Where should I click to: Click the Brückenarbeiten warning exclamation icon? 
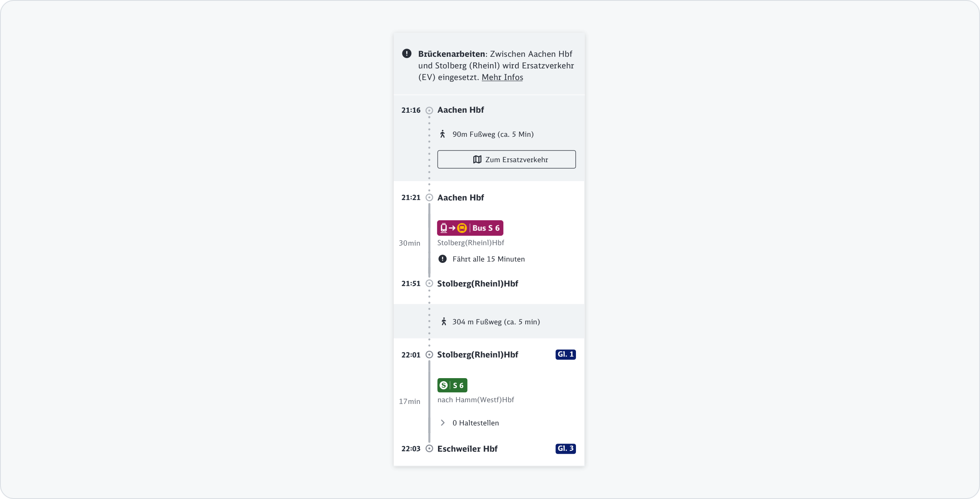(x=407, y=54)
